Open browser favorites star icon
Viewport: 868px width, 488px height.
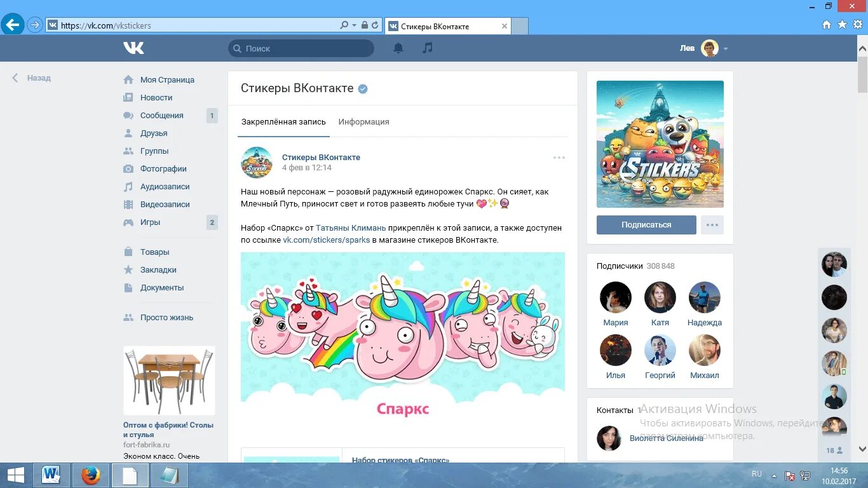coord(843,25)
